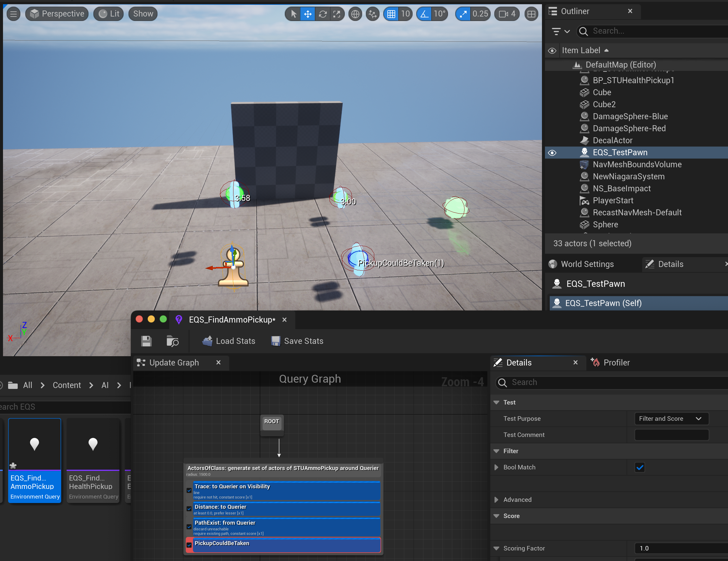Screen dimensions: 728x561
Task: Toggle rotation snapping angle icon
Action: pyautogui.click(x=424, y=14)
